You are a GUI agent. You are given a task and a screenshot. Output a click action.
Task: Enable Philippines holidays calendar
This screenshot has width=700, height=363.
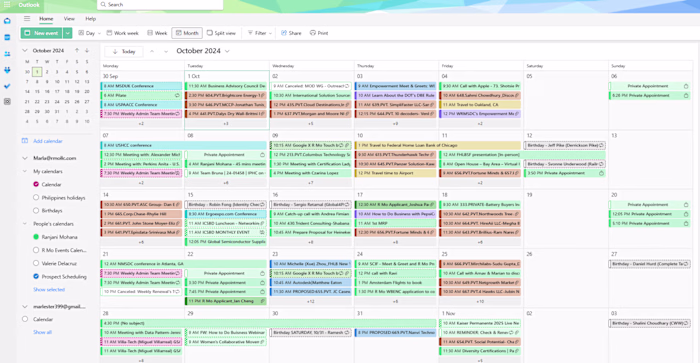click(x=36, y=197)
